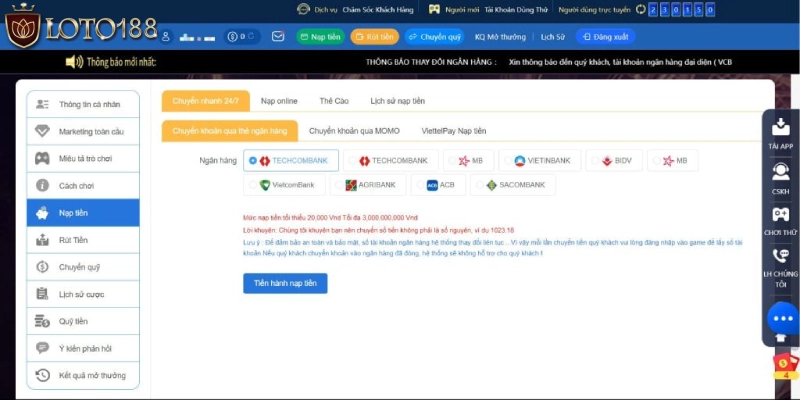Open Rút Tiền in the sidebar
The image size is (800, 400).
tap(73, 240)
